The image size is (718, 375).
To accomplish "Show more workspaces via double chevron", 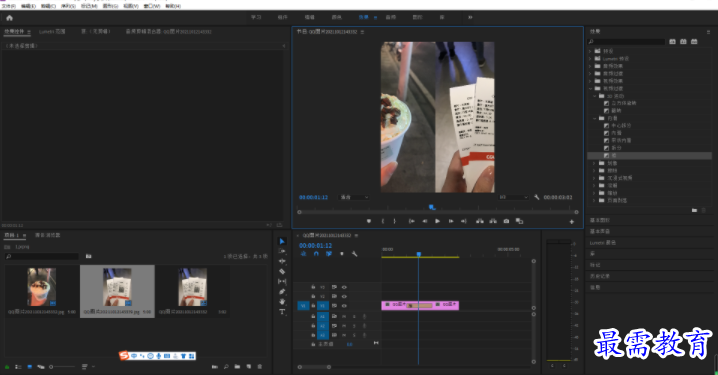I will pyautogui.click(x=470, y=17).
